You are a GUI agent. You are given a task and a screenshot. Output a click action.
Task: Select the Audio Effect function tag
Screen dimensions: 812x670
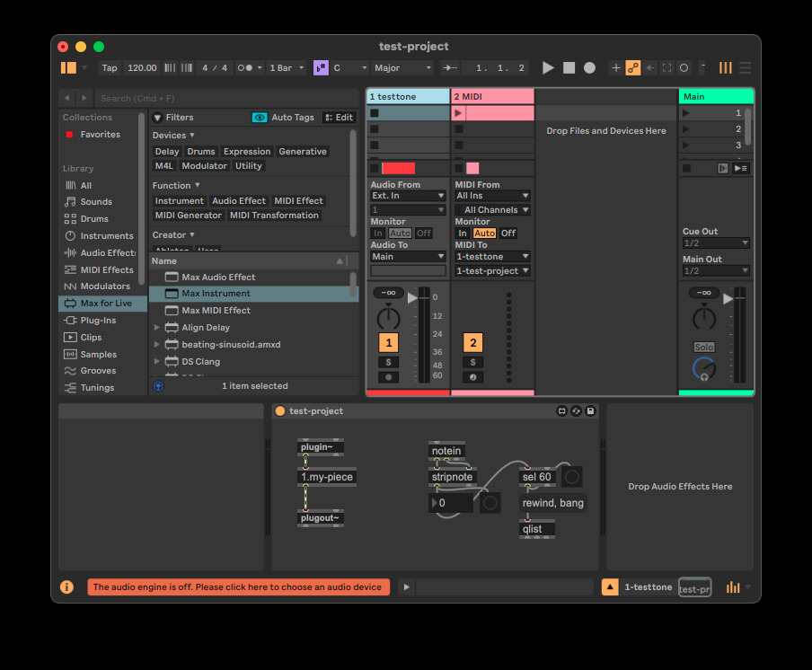tap(239, 201)
